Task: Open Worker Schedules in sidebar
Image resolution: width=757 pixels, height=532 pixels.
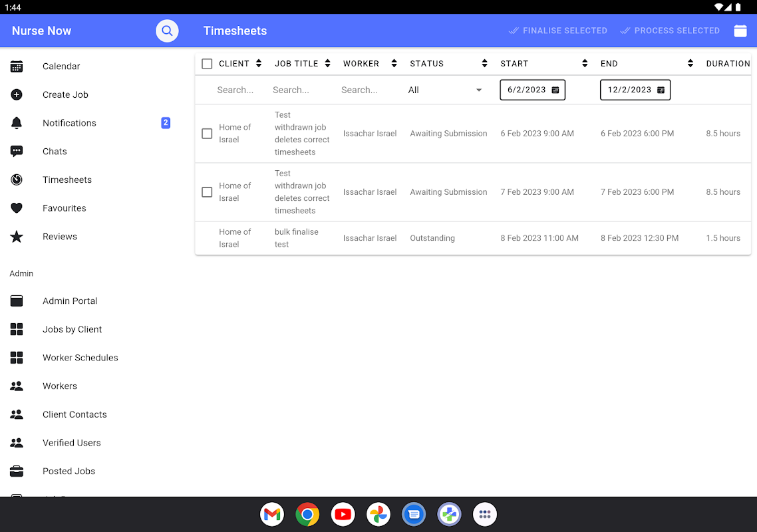Action: click(80, 358)
